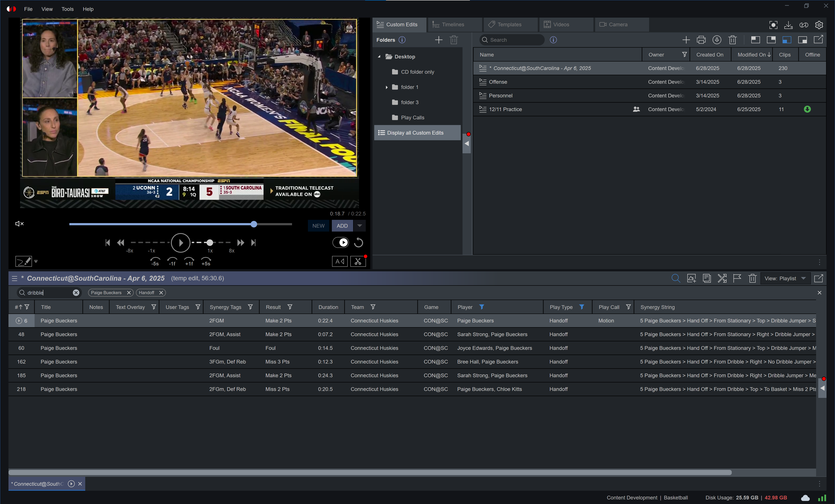The image size is (835, 504).
Task: Click the playlist search magnifier icon
Action: (676, 278)
